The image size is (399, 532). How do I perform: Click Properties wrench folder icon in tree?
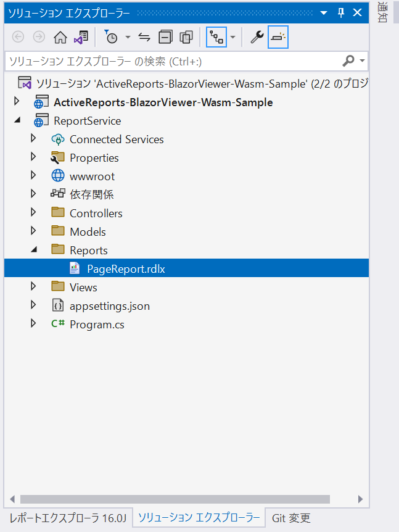57,157
